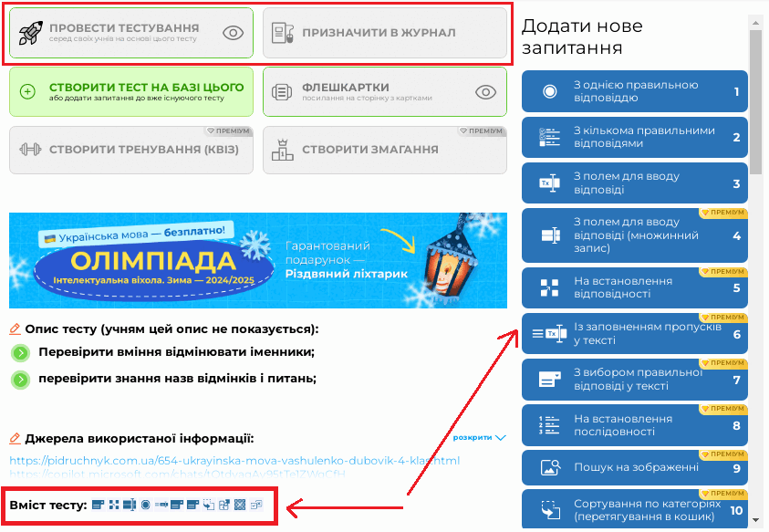Add question Із заповненням пропусків у тексті
The image size is (769, 532).
pos(635,334)
